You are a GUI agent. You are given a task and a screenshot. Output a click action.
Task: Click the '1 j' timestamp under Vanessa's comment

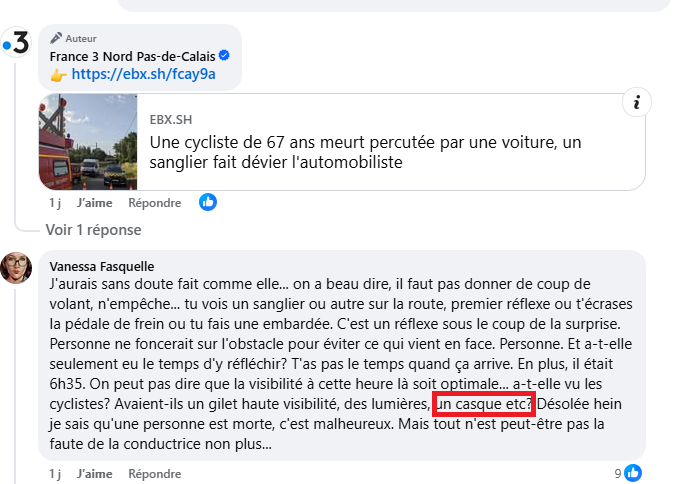55,473
